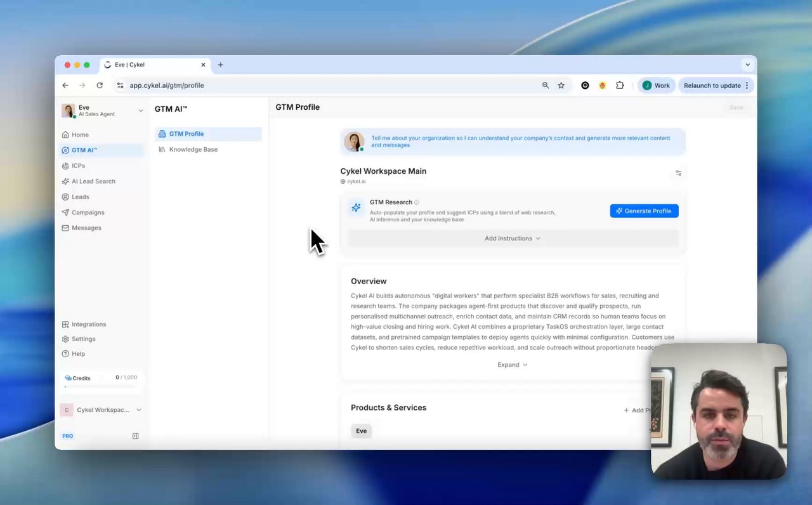The image size is (812, 505).
Task: Click the GTM Research sparkle icon
Action: 357,207
